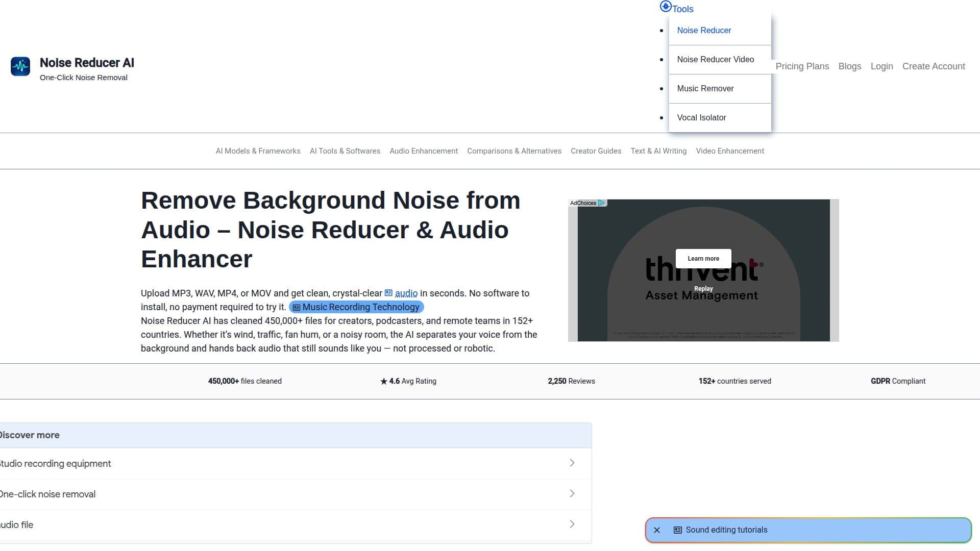
Task: Click the Noise Reducer AI waveform logo
Action: [x=20, y=66]
